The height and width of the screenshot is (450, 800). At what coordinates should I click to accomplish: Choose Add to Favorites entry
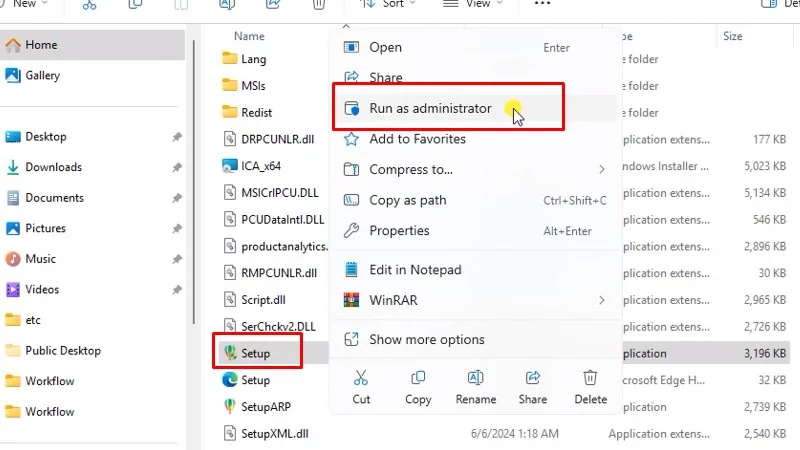[x=417, y=139]
